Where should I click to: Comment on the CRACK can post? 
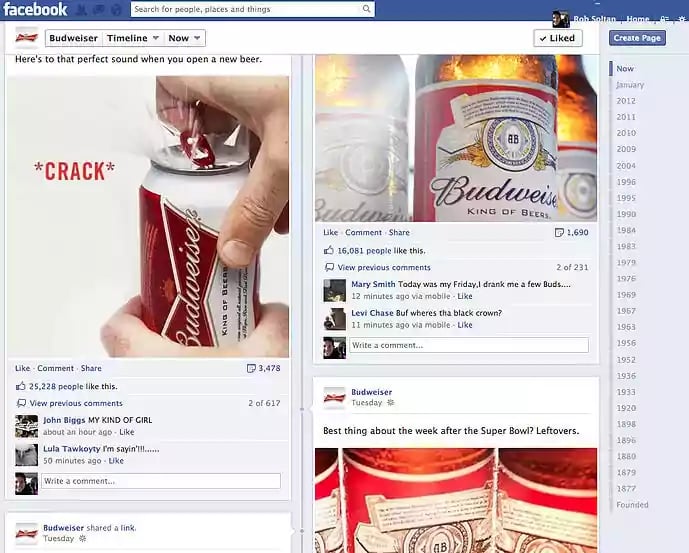tap(55, 368)
